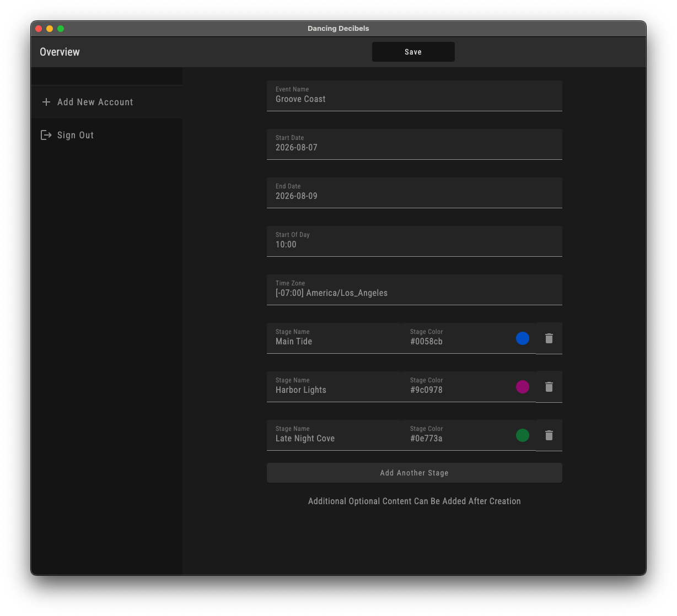Edit the Late Night Cove name field
Image resolution: width=677 pixels, height=616 pixels.
coord(334,435)
